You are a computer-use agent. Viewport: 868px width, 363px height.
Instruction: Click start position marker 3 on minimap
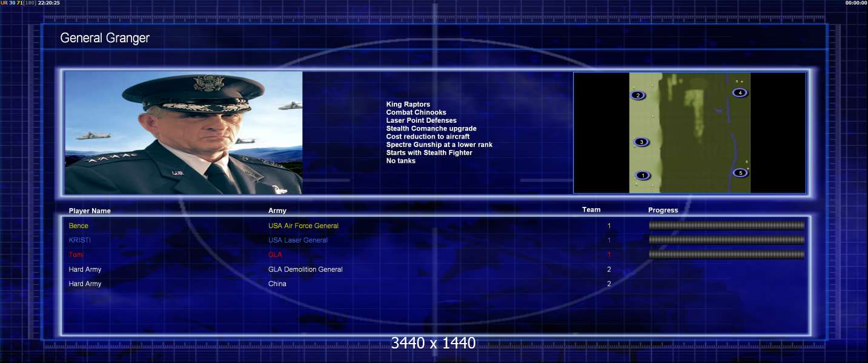click(x=641, y=142)
